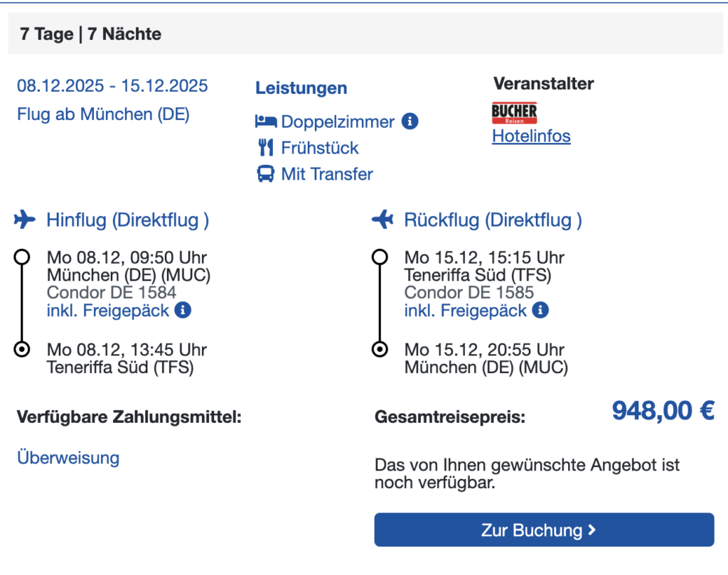Click the Hinflug airplane icon
Viewport: 728px width, 575px height.
[x=25, y=220]
